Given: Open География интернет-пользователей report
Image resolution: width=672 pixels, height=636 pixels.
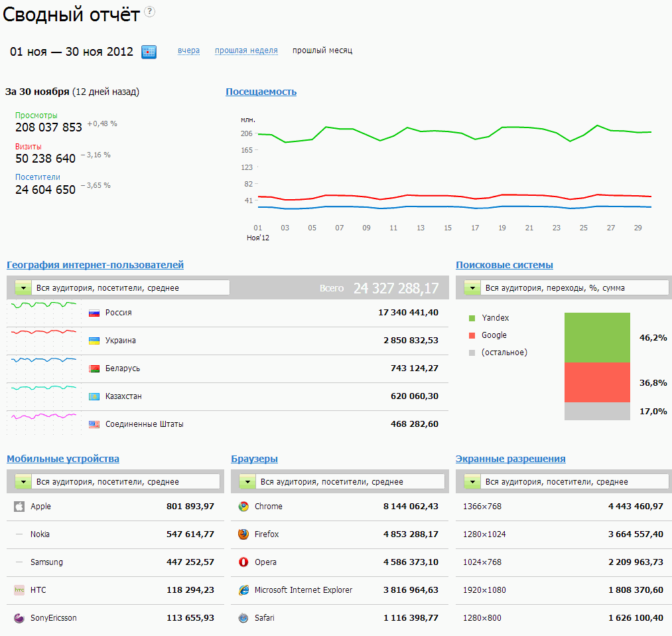Looking at the screenshot, I should coord(95,265).
